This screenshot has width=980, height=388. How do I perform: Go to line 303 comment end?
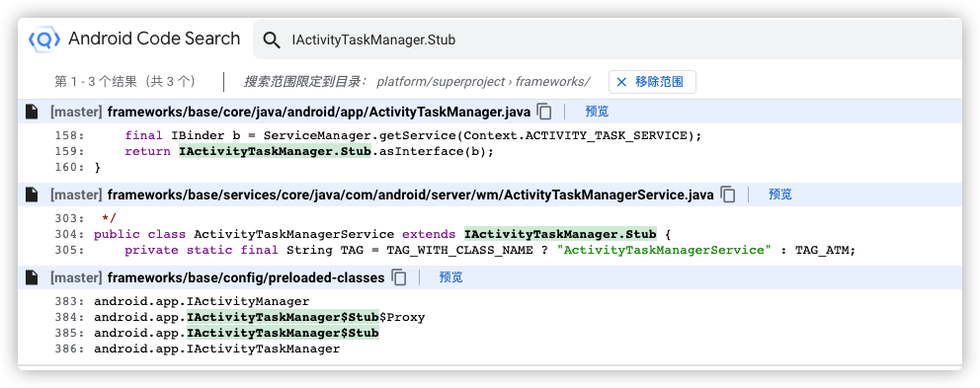109,218
